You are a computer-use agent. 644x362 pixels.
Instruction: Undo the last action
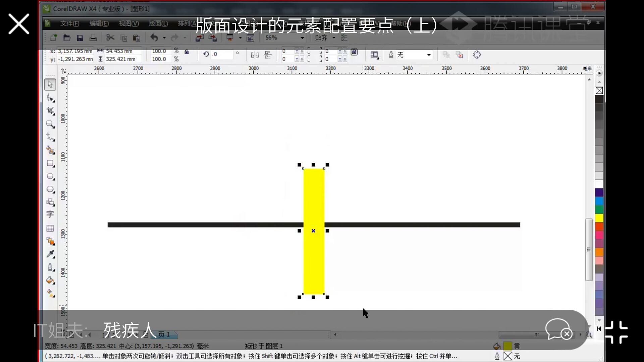pyautogui.click(x=154, y=38)
